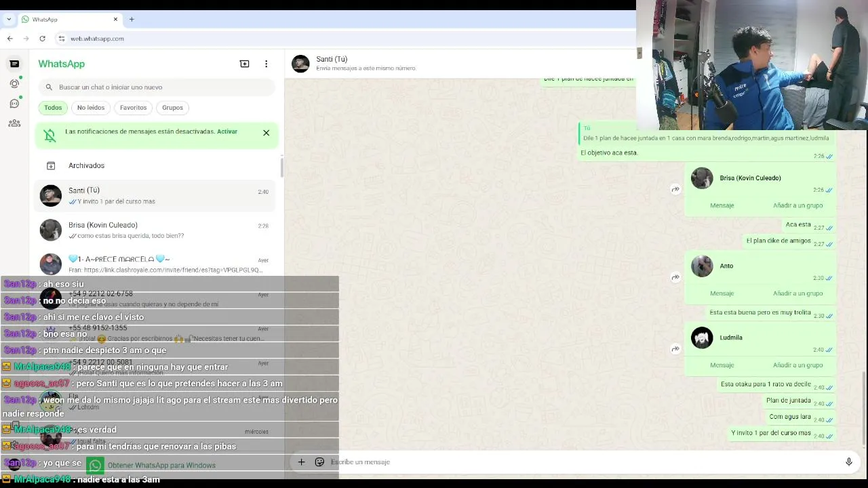Dismiss the notifications-disabled banner
The width and height of the screenshot is (868, 488).
point(267,133)
